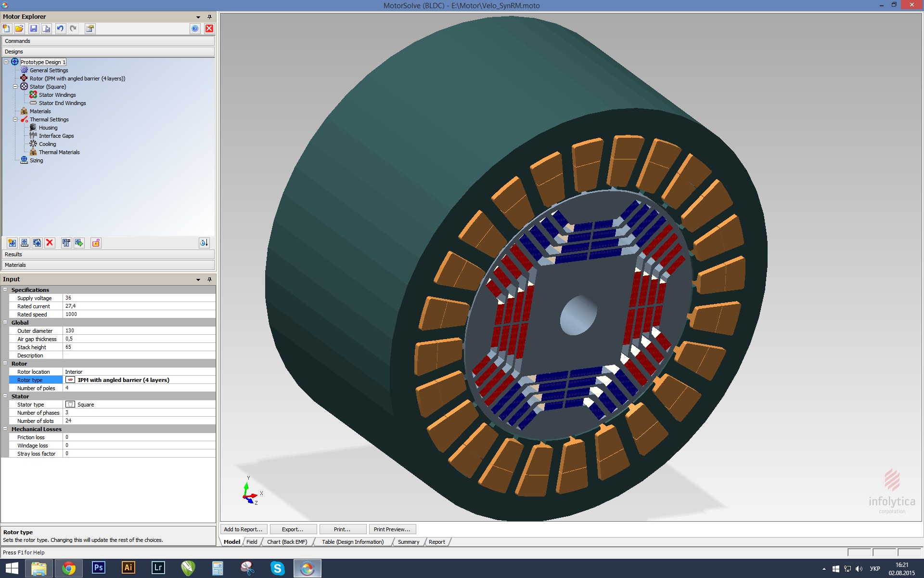Collapse the Thermal Settings tree node
Viewport: 924px width, 578px height.
(x=15, y=119)
